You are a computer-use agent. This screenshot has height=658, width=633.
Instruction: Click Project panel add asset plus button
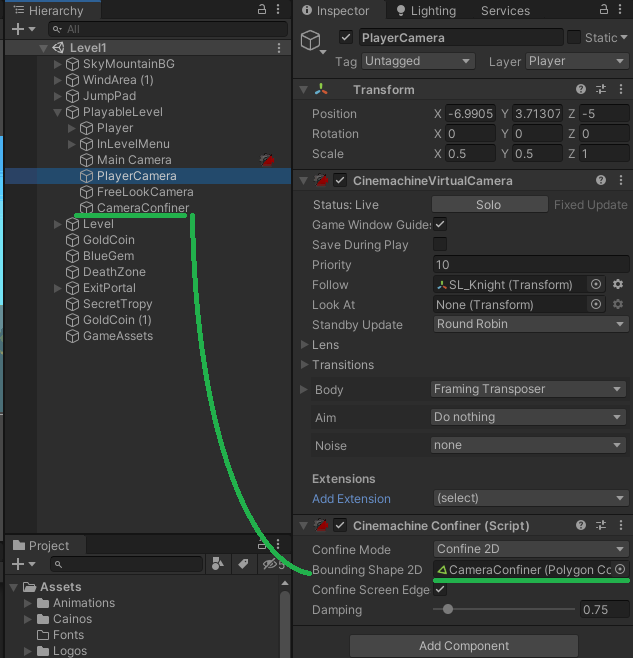tap(18, 564)
